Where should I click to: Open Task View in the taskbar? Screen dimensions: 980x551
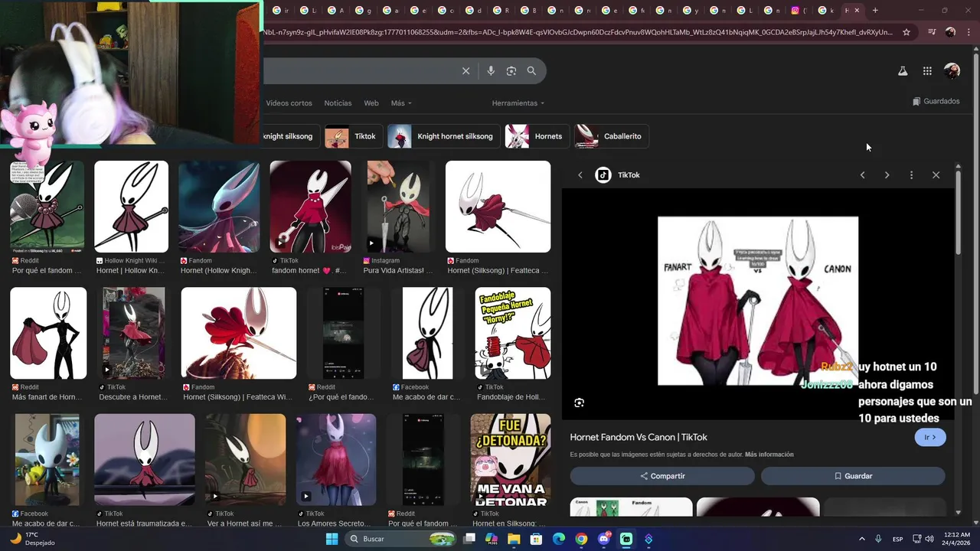pyautogui.click(x=469, y=539)
